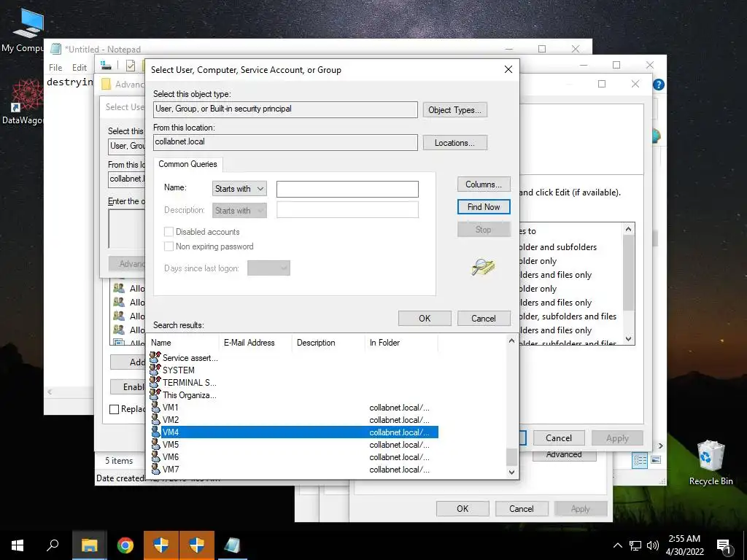This screenshot has height=560, width=747.
Task: Open the Notepad File menu
Action: click(x=55, y=68)
